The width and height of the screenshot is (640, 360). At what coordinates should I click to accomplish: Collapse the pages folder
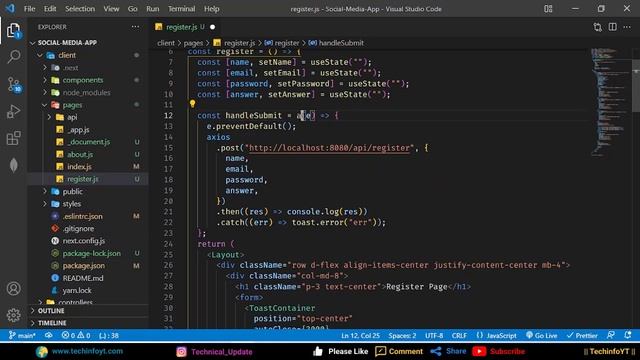point(44,105)
